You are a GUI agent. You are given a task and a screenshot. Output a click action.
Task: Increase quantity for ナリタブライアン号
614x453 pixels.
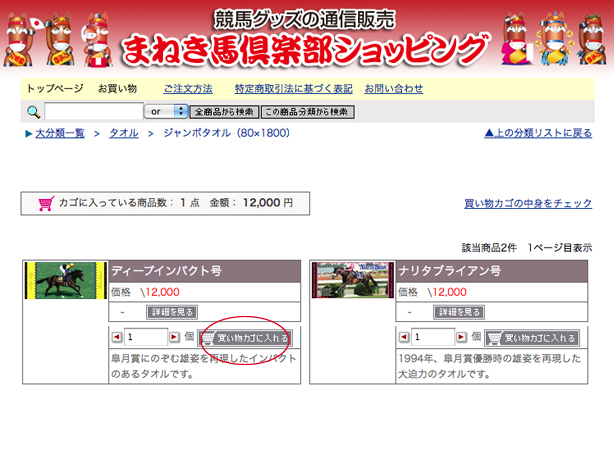click(x=461, y=337)
